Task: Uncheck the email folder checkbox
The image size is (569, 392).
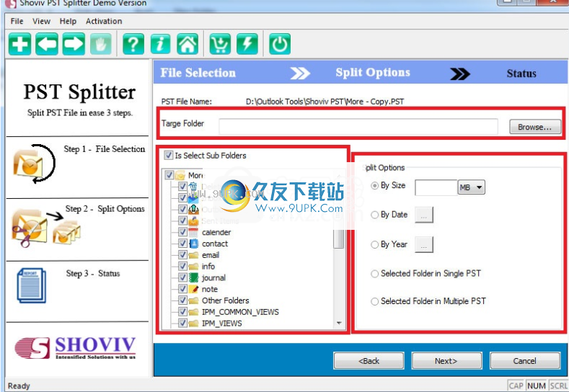Action: pyautogui.click(x=183, y=255)
